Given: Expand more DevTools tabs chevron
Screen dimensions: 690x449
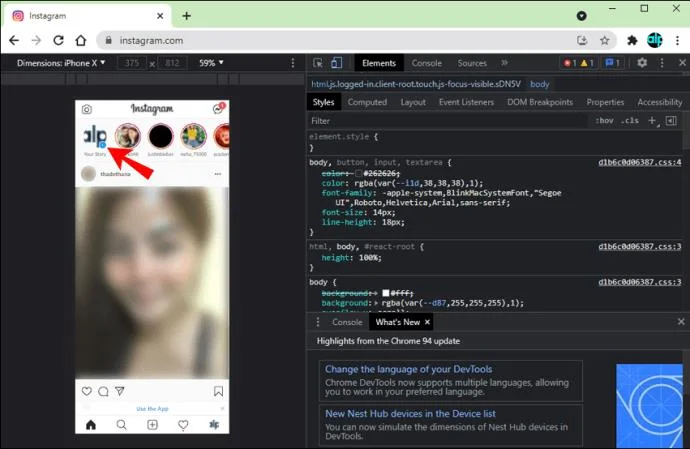Looking at the screenshot, I should [504, 63].
